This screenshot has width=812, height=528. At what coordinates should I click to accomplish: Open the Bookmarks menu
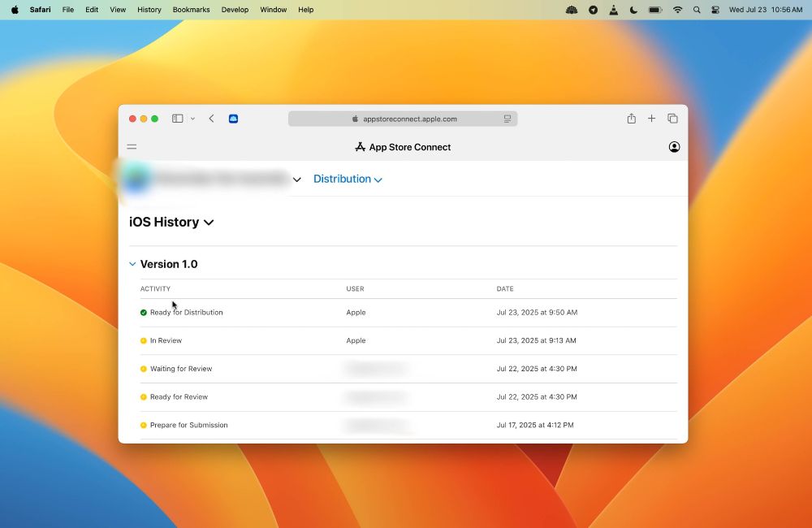[191, 9]
